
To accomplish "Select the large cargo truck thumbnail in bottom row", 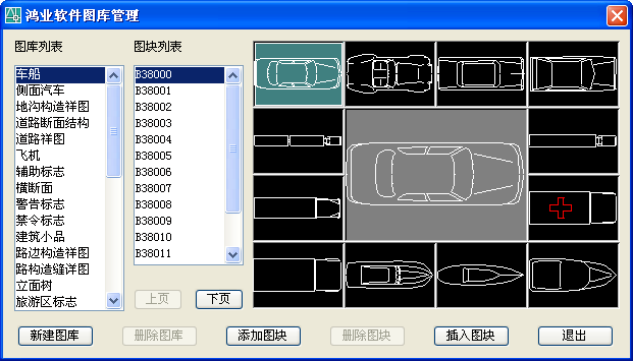I will click(298, 275).
